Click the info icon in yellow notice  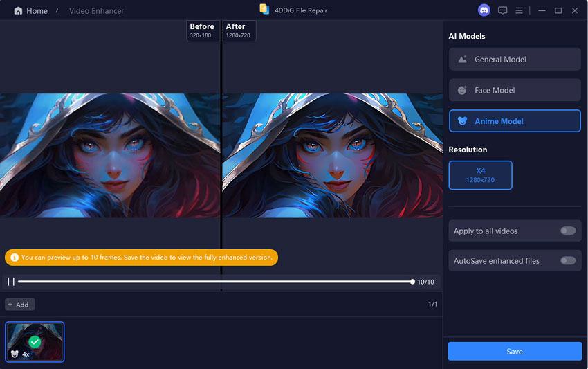point(15,258)
